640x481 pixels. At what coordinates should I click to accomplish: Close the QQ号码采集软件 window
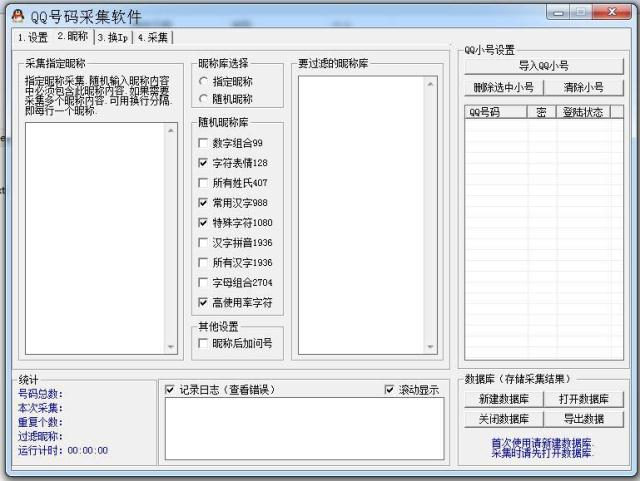pyautogui.click(x=611, y=12)
